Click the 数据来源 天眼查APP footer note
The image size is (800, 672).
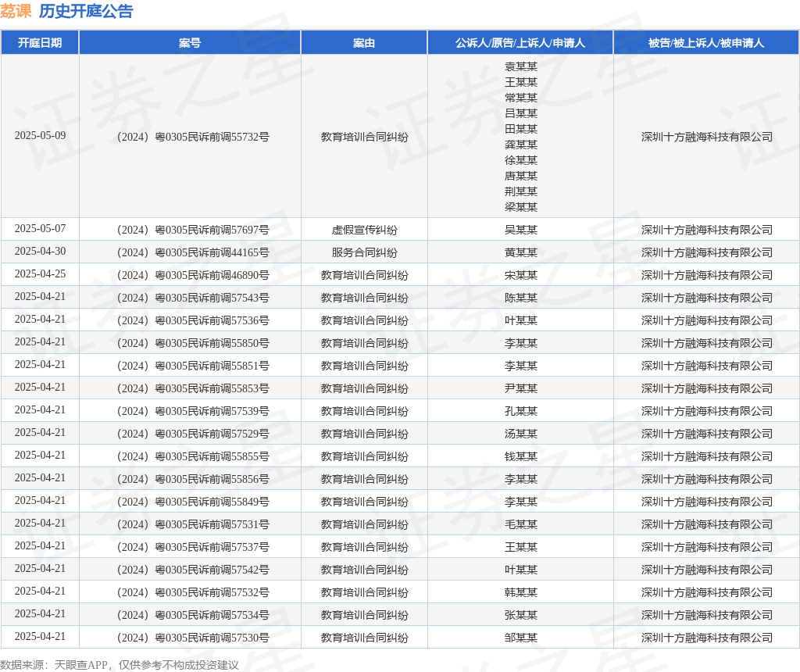pos(120,665)
